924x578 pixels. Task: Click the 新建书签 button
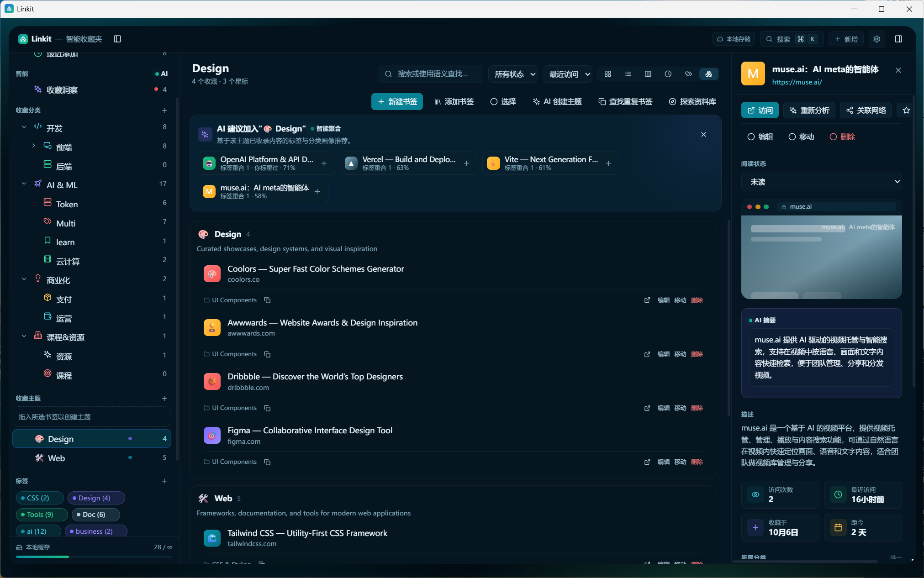point(397,102)
